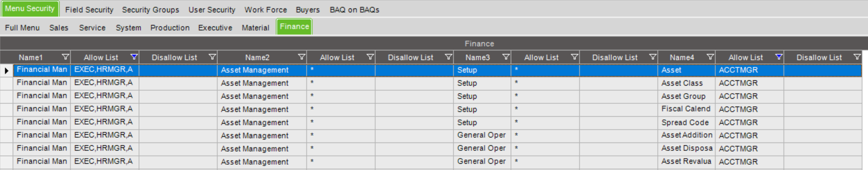Open the filter dropdown for the second Allow List column
This screenshot has height=170, width=868.
coord(371,57)
